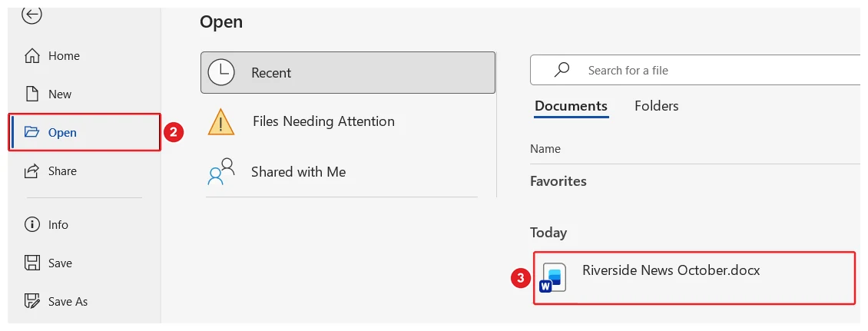Open Info in the sidebar
868x331 pixels.
click(84, 225)
